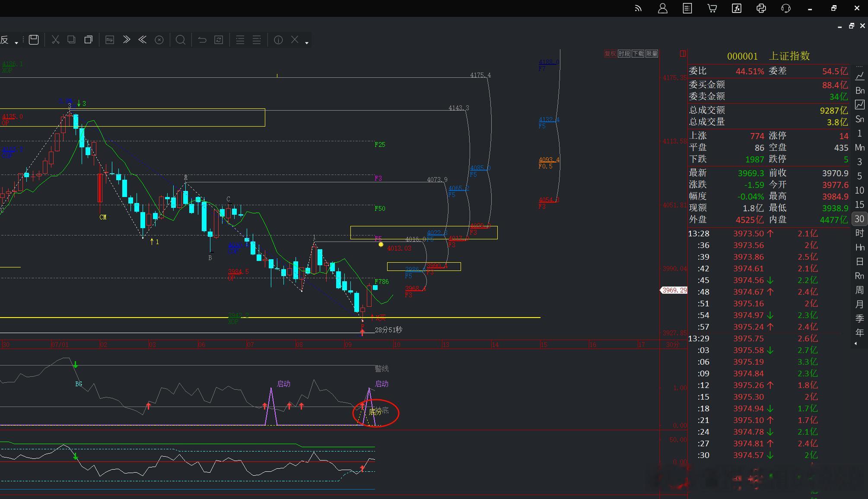Click the yellow dot marker near 4013.03
This screenshot has height=499, width=868.
(381, 245)
